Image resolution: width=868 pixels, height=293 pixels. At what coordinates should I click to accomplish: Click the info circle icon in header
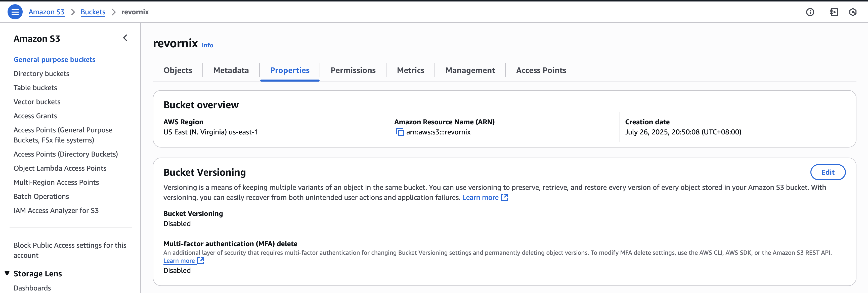(x=810, y=12)
